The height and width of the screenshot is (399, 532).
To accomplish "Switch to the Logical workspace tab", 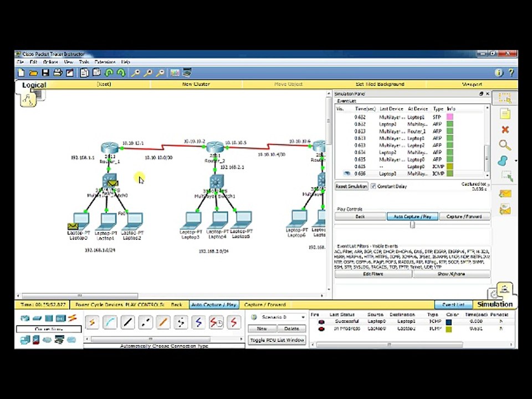I will pyautogui.click(x=34, y=85).
